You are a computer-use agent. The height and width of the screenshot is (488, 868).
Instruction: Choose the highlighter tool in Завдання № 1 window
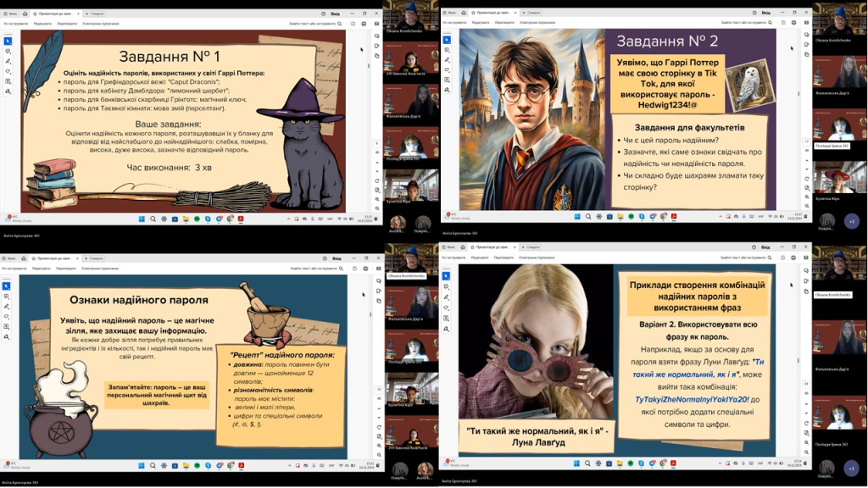[x=8, y=61]
